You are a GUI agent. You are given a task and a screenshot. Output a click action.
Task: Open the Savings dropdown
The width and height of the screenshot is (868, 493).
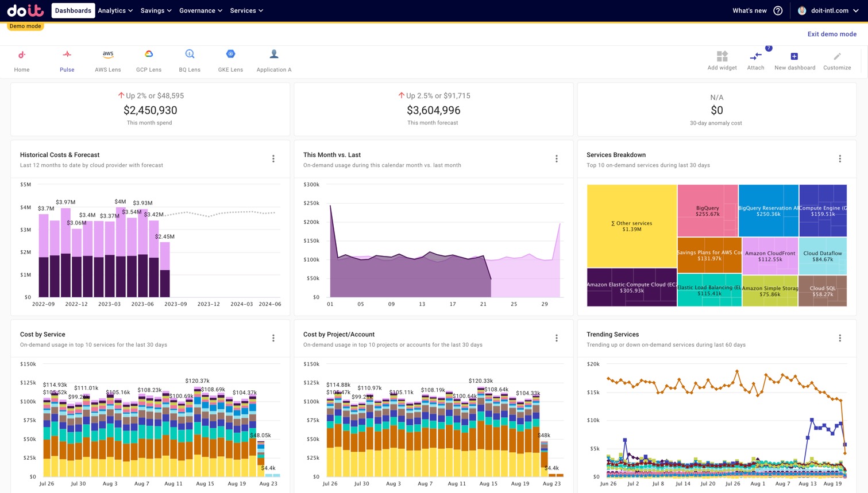point(155,10)
